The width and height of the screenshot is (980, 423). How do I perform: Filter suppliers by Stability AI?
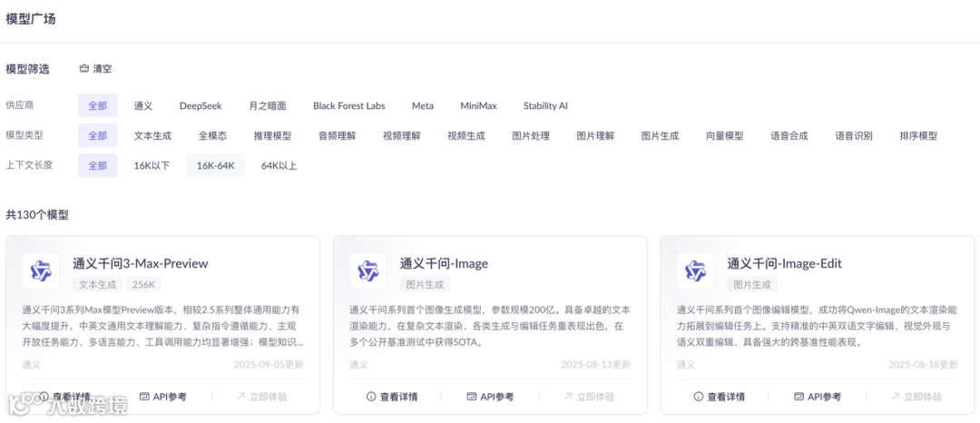[x=545, y=105]
